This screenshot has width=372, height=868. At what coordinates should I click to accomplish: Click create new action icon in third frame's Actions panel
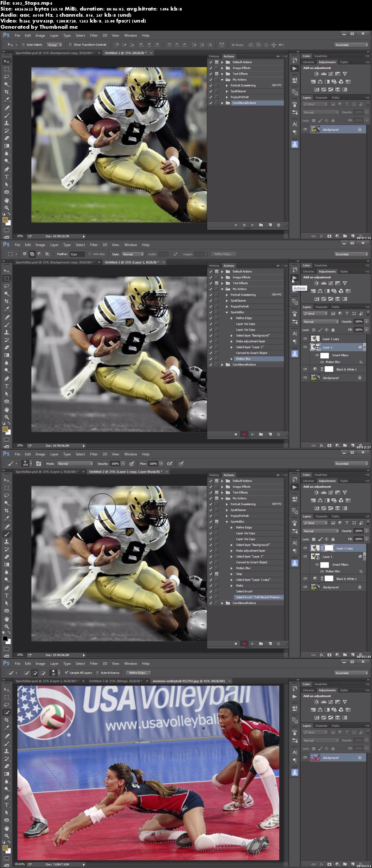point(270,644)
